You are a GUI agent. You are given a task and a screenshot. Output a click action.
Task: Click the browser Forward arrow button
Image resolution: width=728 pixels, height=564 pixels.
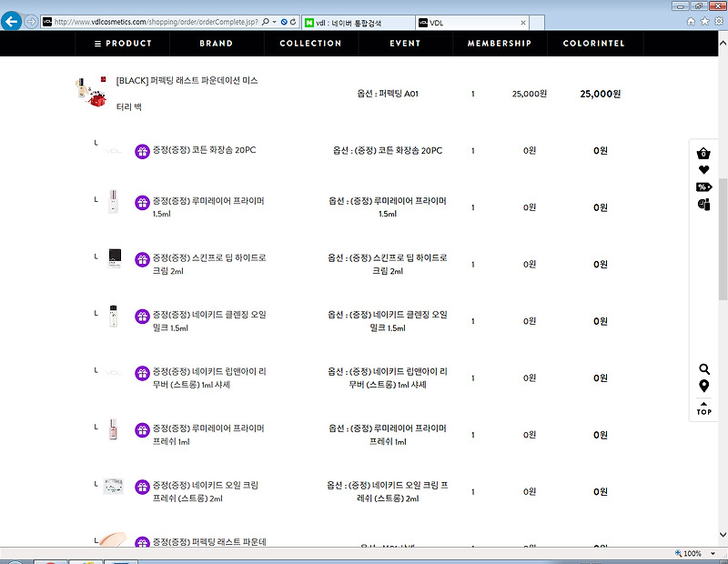click(31, 22)
